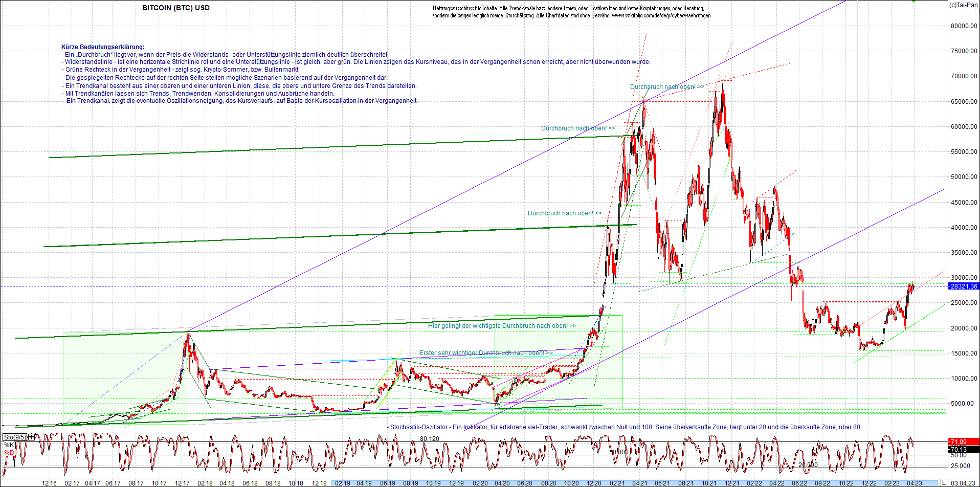Expand the 12 16 date segment

pyautogui.click(x=49, y=483)
